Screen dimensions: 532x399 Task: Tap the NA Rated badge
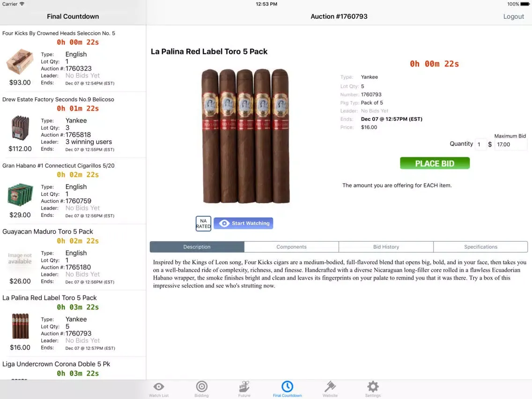point(203,223)
